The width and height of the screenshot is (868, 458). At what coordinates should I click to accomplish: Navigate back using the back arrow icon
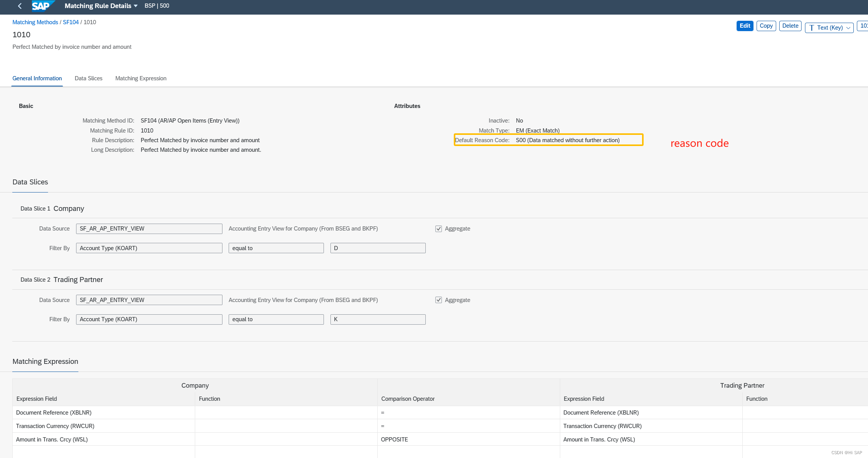(x=19, y=6)
